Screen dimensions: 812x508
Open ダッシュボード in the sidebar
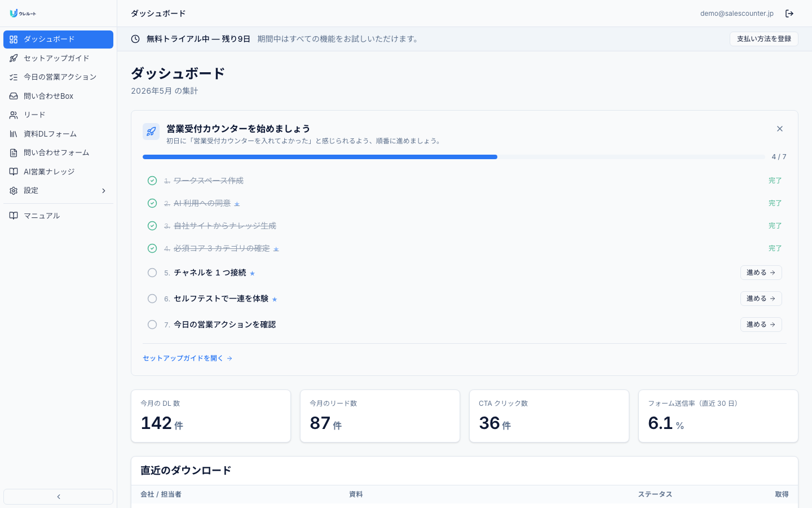(x=59, y=40)
